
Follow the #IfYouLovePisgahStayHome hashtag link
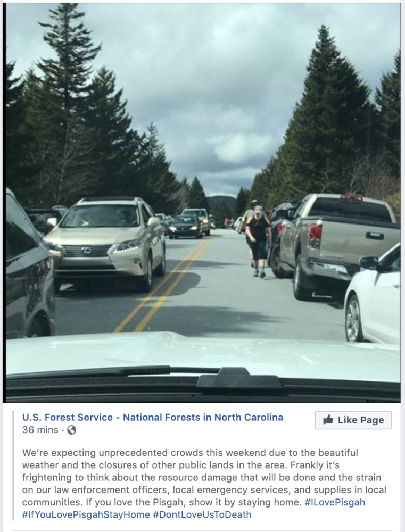pos(86,514)
